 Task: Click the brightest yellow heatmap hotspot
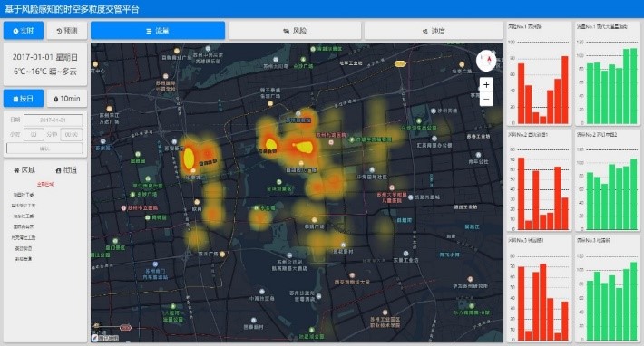coord(189,159)
